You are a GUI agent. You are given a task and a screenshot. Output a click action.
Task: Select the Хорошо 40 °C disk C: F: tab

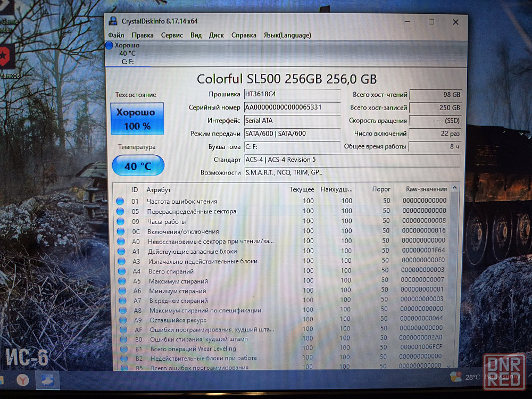click(128, 53)
